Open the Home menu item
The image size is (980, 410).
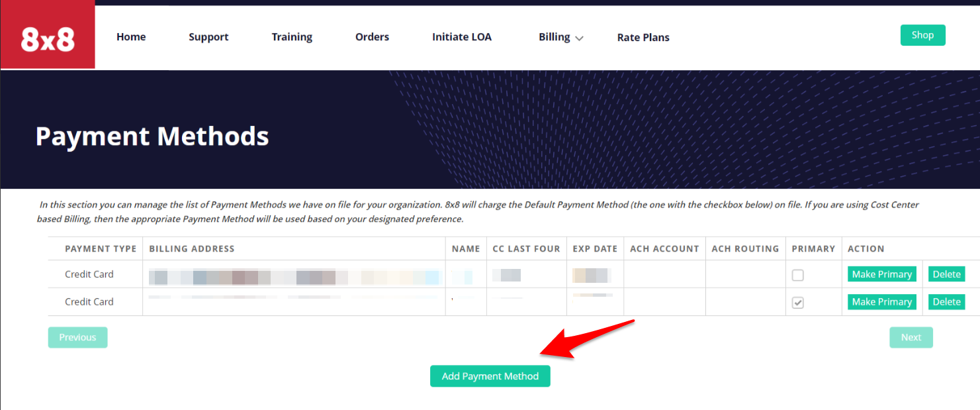(x=131, y=37)
